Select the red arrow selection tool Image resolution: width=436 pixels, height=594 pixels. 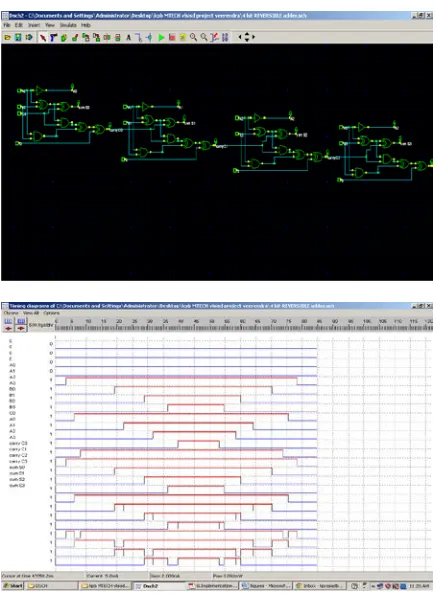(43, 37)
